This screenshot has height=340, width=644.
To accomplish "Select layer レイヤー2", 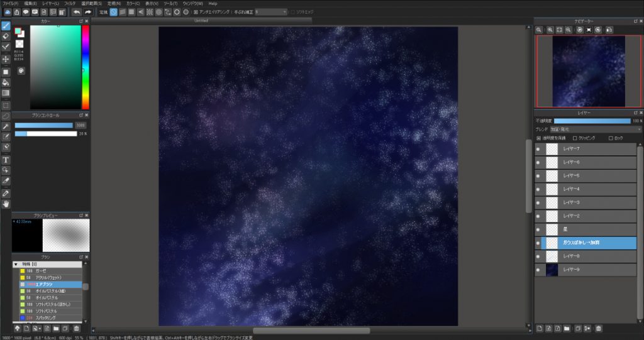I will (586, 216).
